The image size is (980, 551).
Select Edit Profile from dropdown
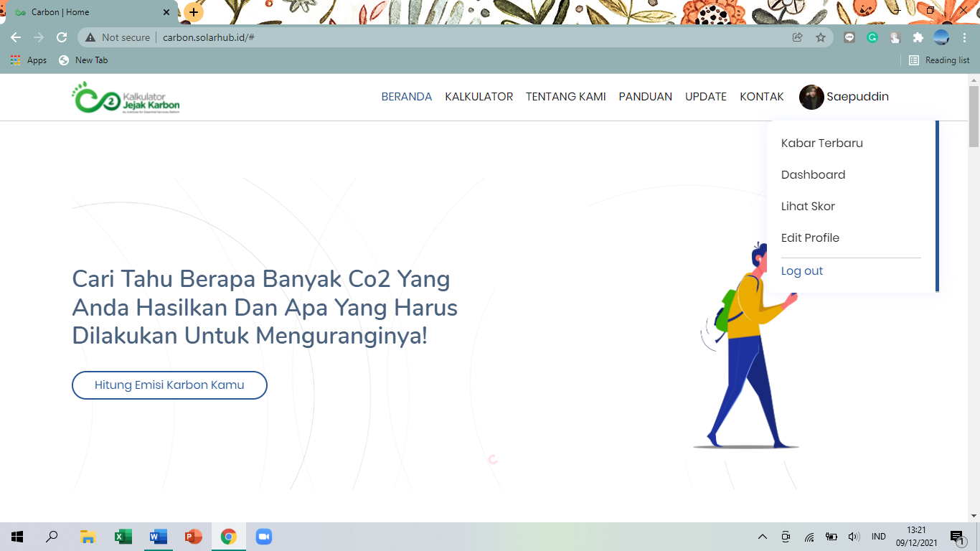tap(811, 238)
